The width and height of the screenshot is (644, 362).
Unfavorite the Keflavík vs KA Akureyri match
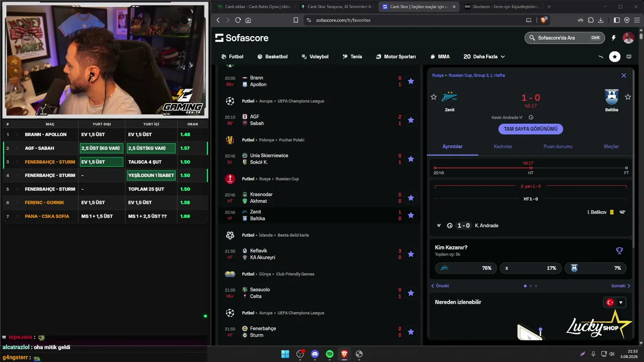coord(411,254)
